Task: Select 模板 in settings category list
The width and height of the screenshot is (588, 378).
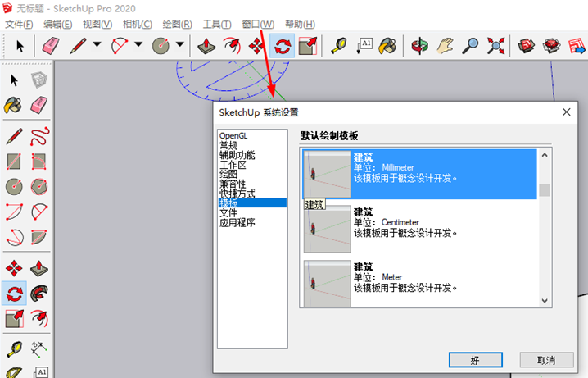Action: pos(252,203)
